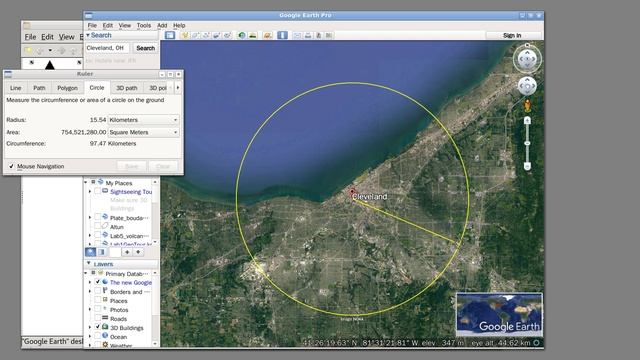Check the Sightseeing Tour checkbox
Image resolution: width=640 pixels, height=360 pixels.
[x=98, y=191]
